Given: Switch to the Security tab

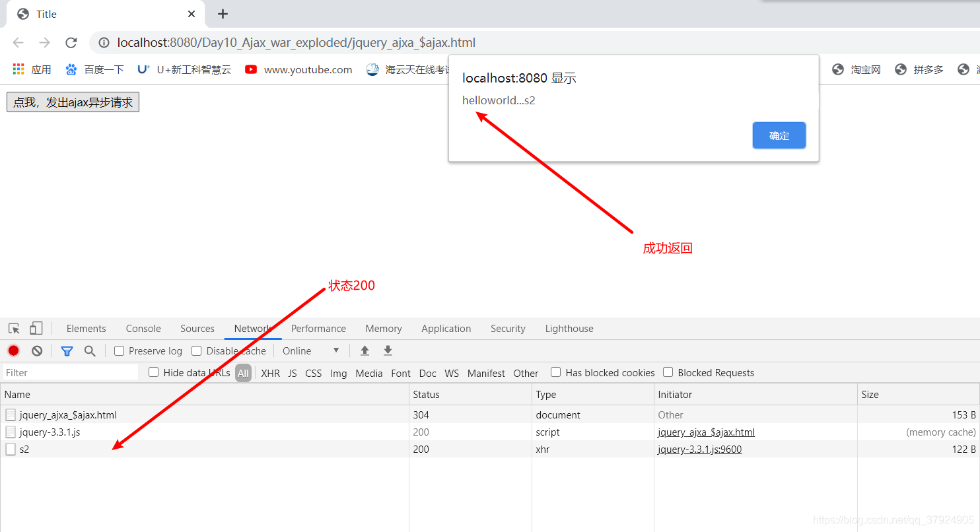Looking at the screenshot, I should click(508, 329).
